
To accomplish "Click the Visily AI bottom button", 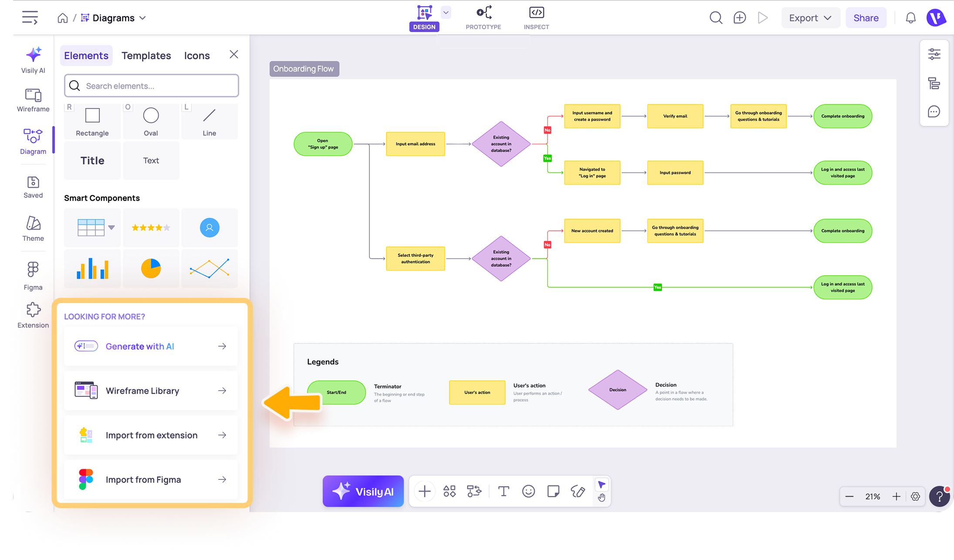I will (x=363, y=491).
